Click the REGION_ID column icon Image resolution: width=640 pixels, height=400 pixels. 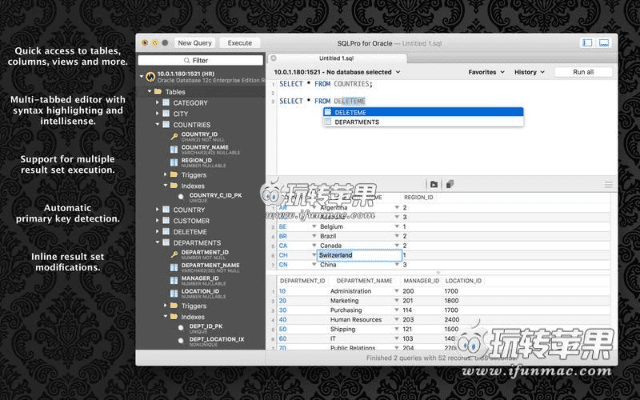[175, 161]
